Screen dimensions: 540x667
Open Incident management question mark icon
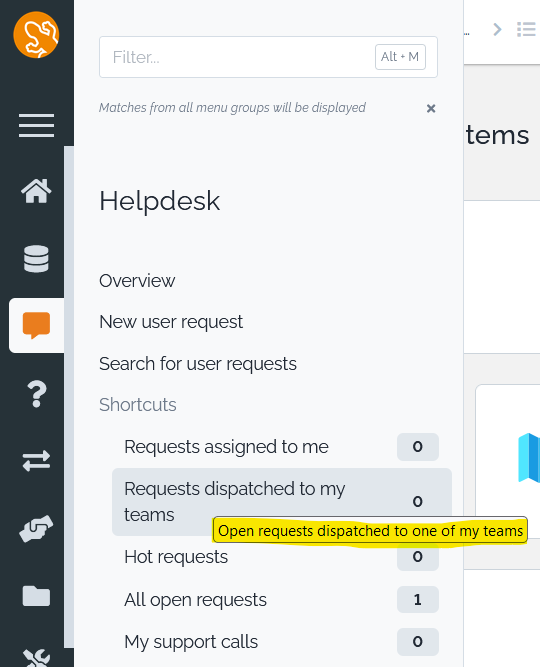tap(37, 394)
